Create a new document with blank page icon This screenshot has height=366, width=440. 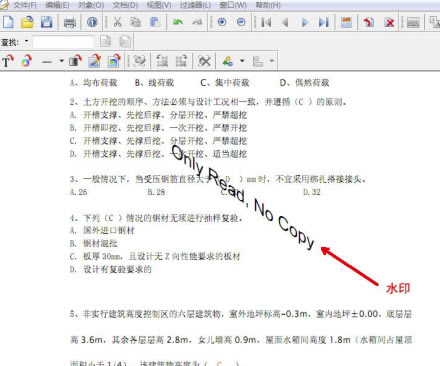pyautogui.click(x=8, y=22)
